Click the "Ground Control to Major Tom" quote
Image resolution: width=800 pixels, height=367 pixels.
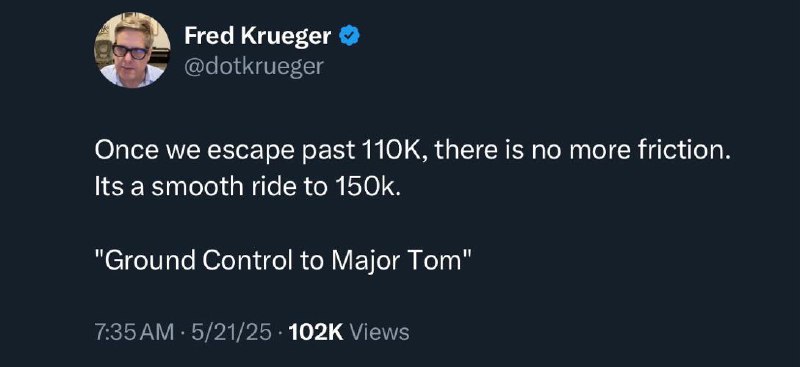click(282, 261)
